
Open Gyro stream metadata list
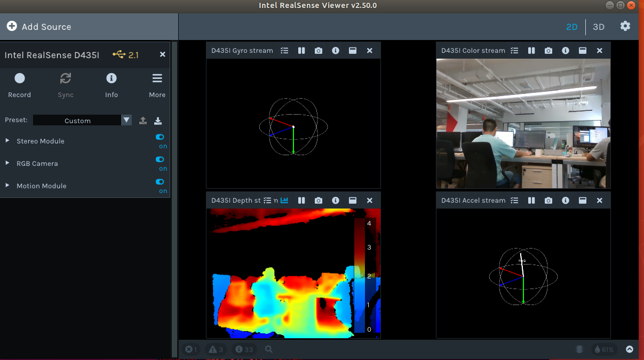click(x=284, y=51)
